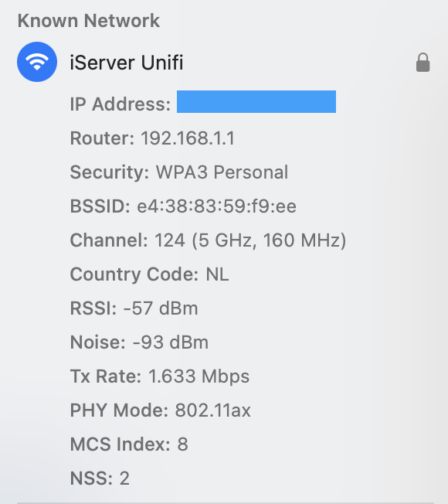Viewport: 448px width, 504px height.
Task: Click the blue Wi-Fi icon
Action: coord(37,62)
